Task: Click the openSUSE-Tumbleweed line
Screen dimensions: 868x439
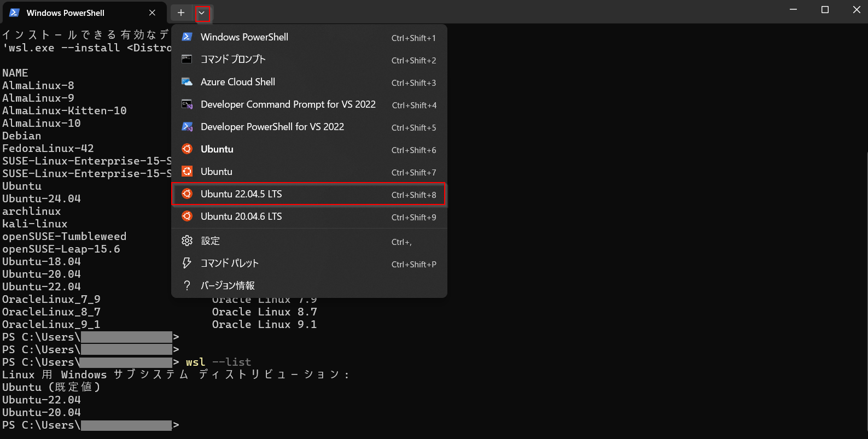Action: pyautogui.click(x=65, y=236)
